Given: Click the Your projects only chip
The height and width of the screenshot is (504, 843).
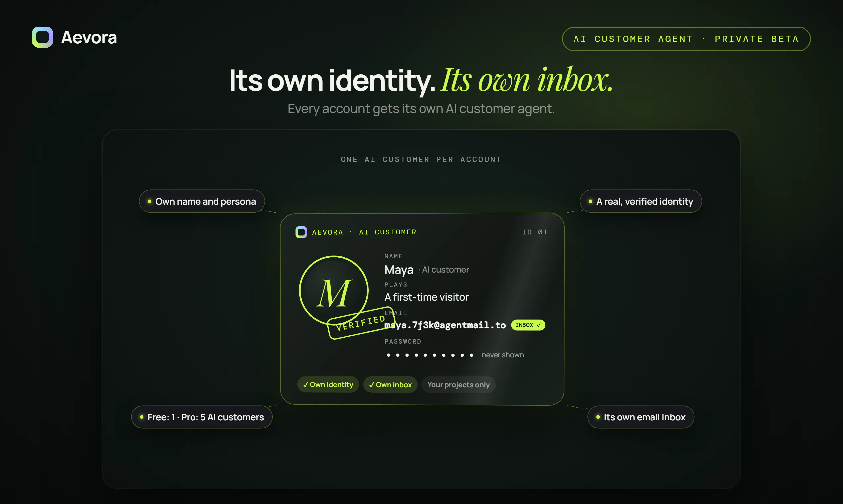Looking at the screenshot, I should click(458, 384).
